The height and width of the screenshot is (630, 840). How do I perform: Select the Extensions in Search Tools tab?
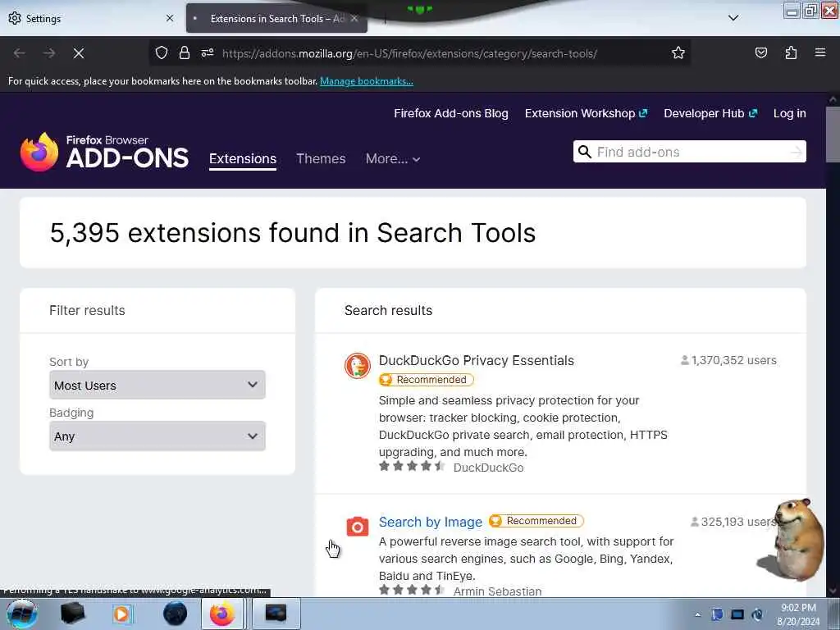click(x=276, y=18)
